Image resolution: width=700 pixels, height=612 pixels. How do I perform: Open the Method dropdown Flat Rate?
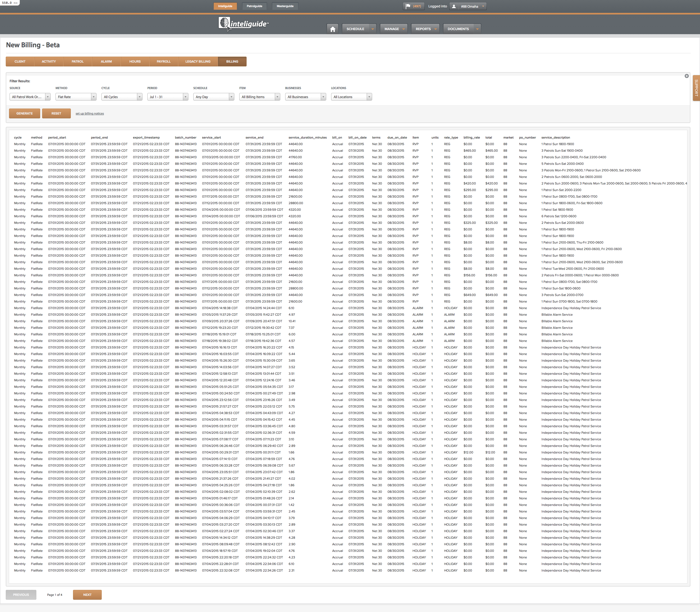[x=76, y=97]
